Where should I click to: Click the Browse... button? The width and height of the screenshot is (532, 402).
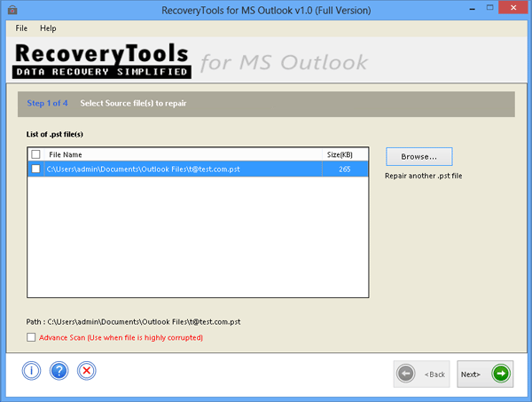point(419,156)
